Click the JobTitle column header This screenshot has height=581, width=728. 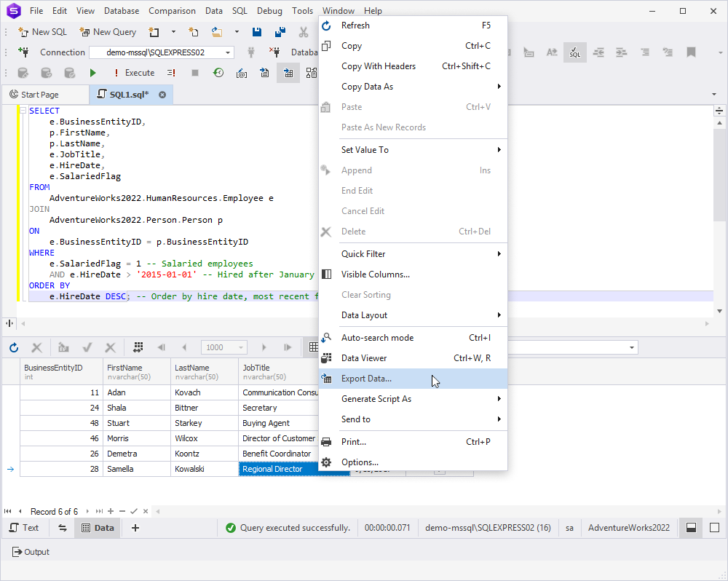(278, 372)
